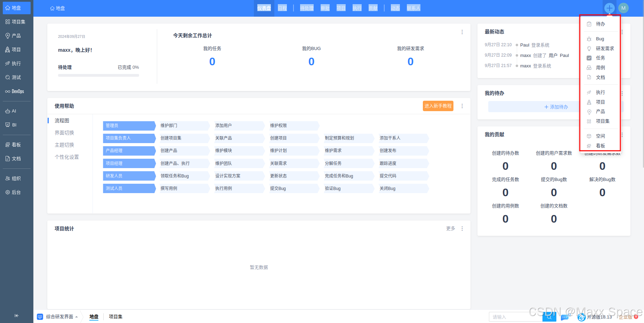Choose 项目 in the quick-create menu
Screen dimensions: 644x323
(x=600, y=102)
